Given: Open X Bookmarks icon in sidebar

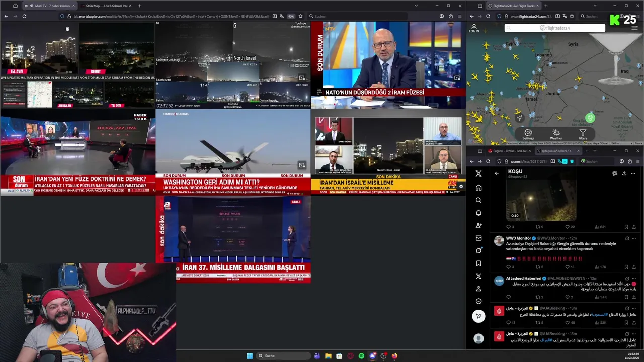Looking at the screenshot, I should click(x=478, y=263).
